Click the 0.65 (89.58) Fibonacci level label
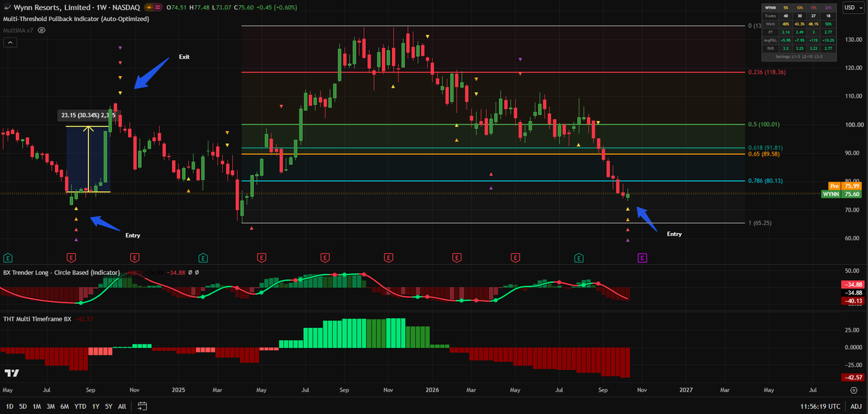Viewport: 868px width, 414px height. point(765,153)
